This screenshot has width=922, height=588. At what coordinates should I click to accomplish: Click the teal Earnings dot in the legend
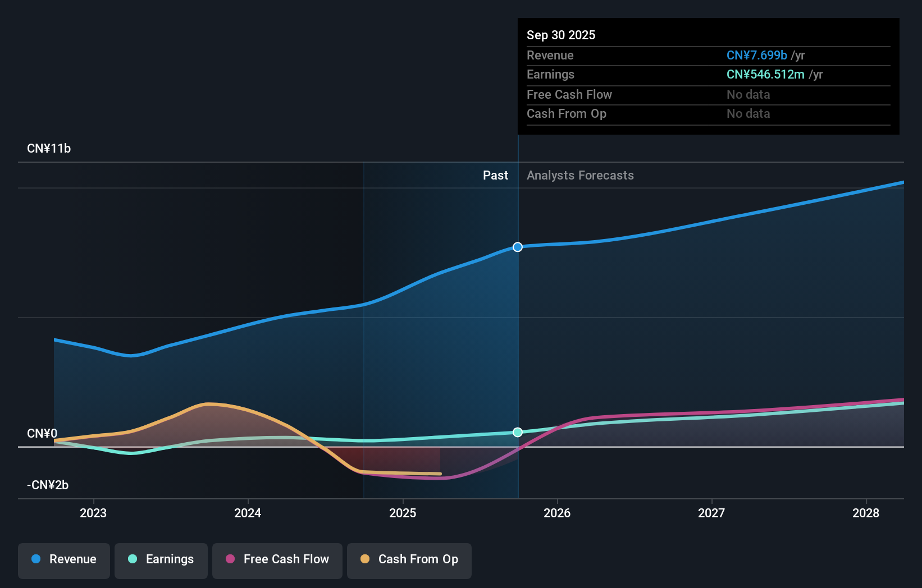132,559
